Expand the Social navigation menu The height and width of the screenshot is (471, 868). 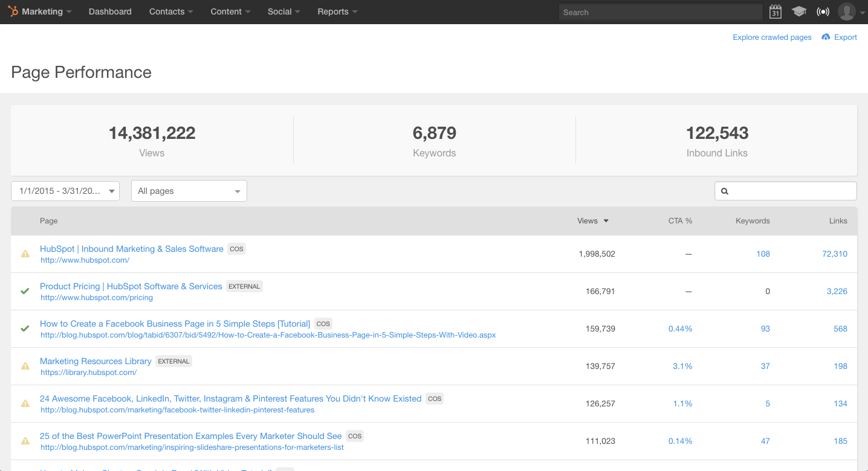(x=284, y=11)
